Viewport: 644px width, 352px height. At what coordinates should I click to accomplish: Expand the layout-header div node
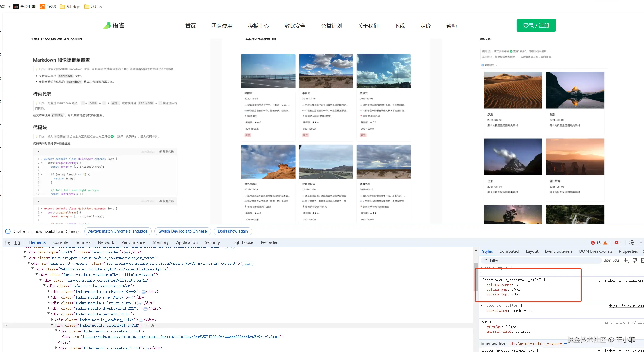25,252
